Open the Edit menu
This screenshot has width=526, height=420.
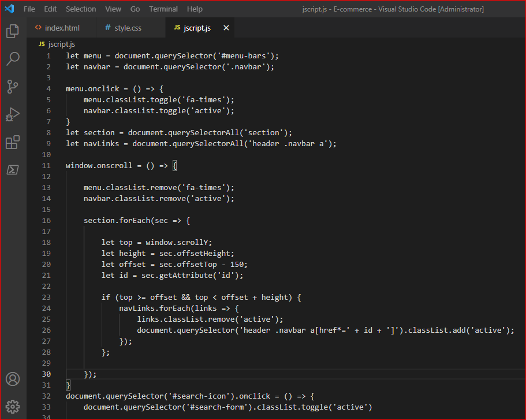(x=50, y=9)
